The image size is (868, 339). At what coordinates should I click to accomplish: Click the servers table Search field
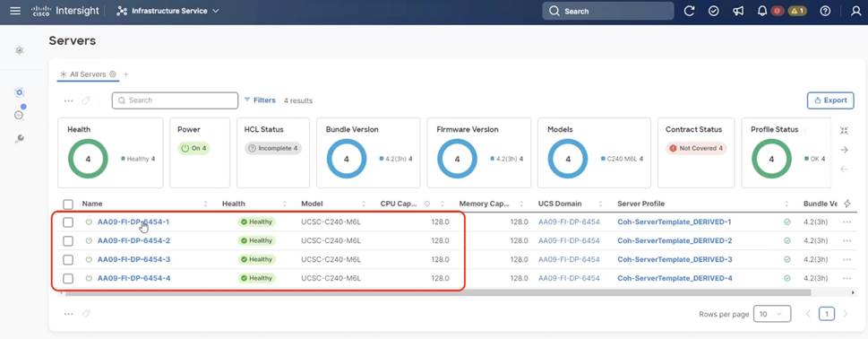[x=175, y=100]
